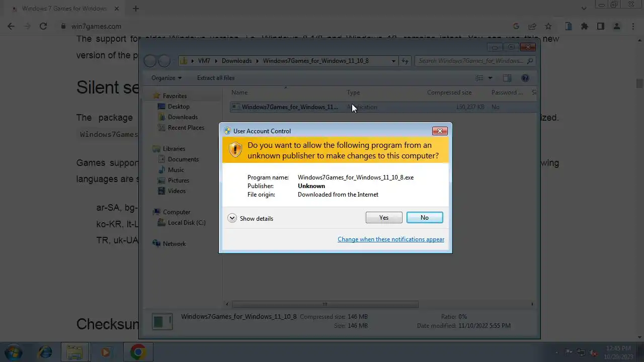Select Local Disk (C:) in navigation pane
Image resolution: width=644 pixels, height=362 pixels.
[x=187, y=223]
